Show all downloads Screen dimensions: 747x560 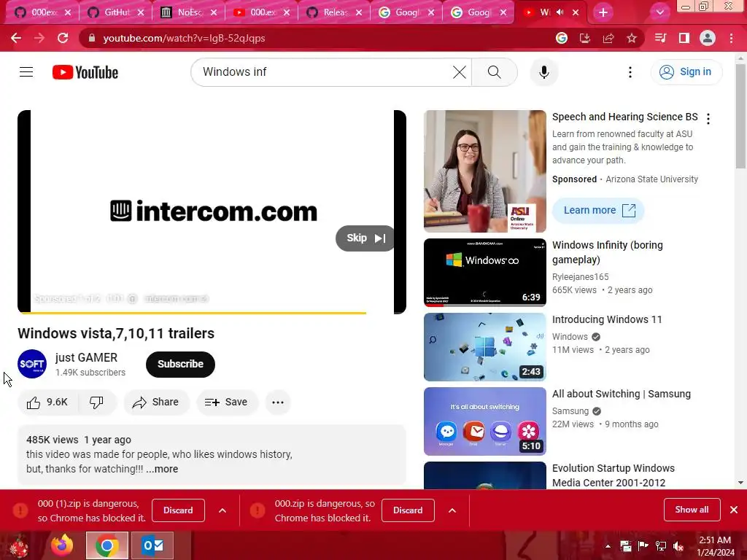[692, 510]
